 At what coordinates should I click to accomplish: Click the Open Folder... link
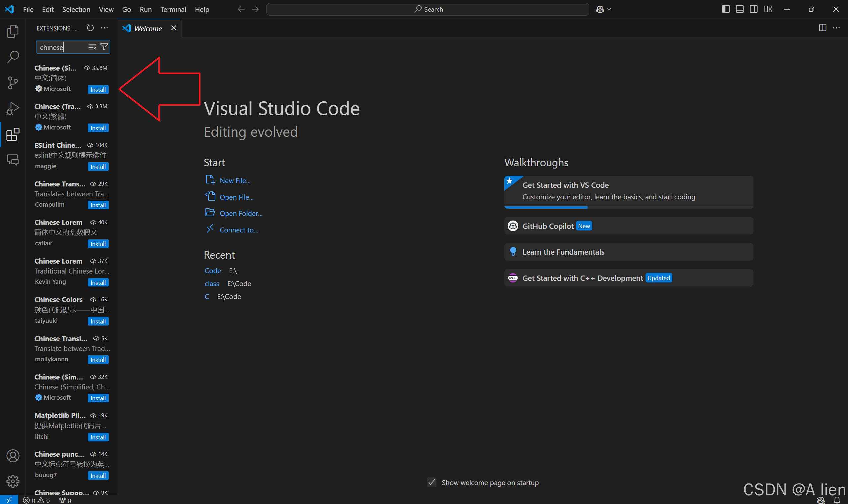coord(241,213)
